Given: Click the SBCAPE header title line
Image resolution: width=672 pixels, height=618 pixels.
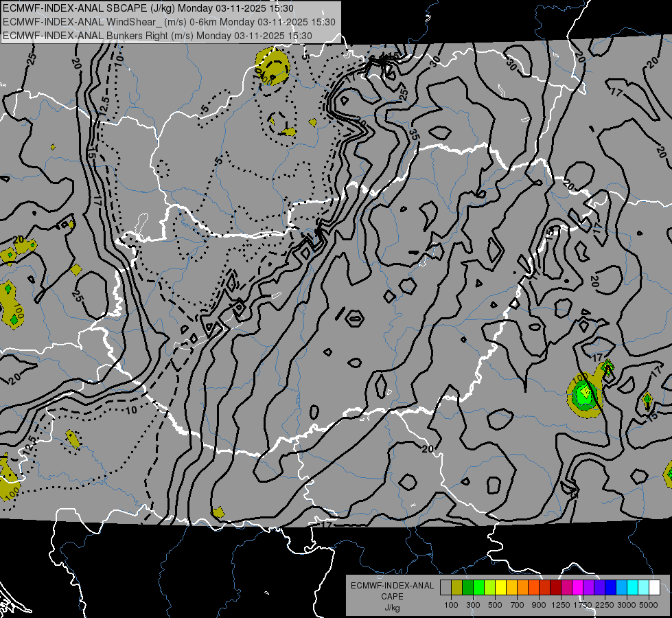Looking at the screenshot, I should pos(148,8).
